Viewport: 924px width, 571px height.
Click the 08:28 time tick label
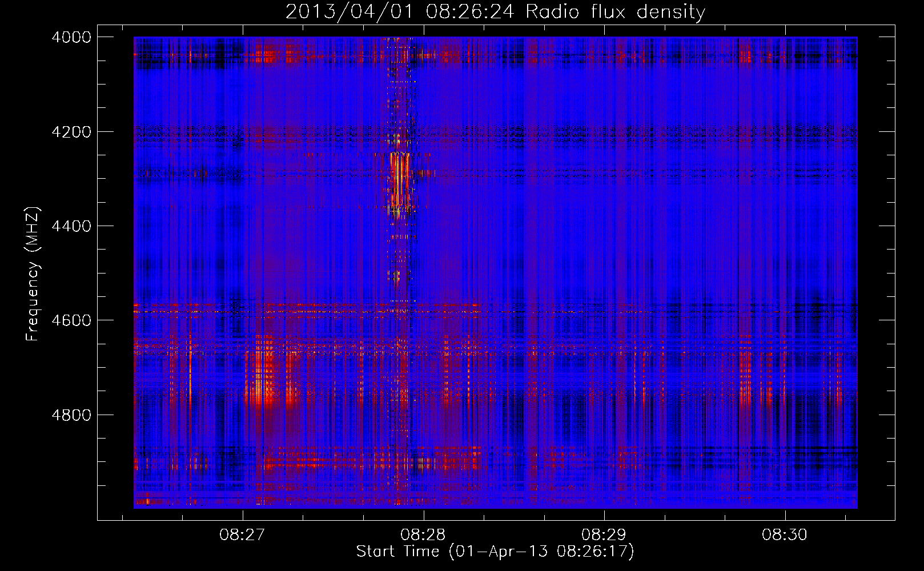coord(423,534)
